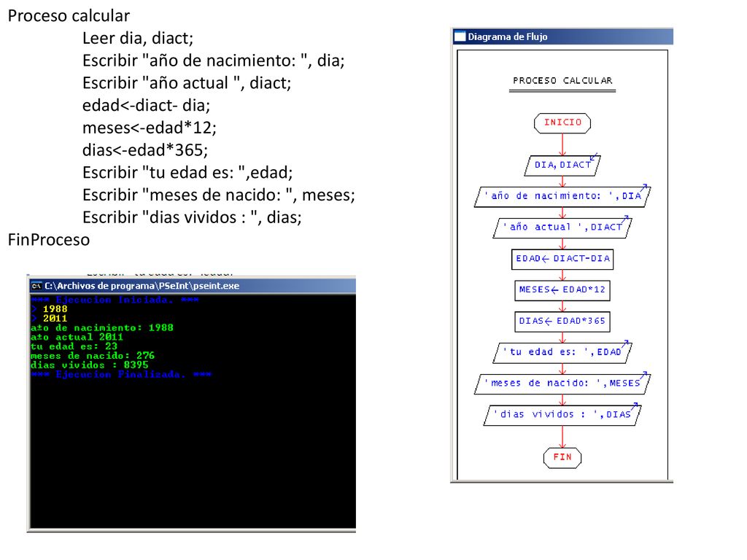Image resolution: width=747 pixels, height=560 pixels.
Task: Click the 'Escribir "tu edad es: ",edad;' line
Action: tap(187, 172)
